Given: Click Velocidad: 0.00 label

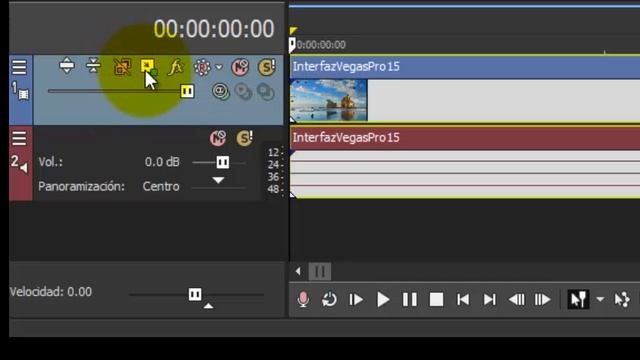Looking at the screenshot, I should tap(51, 292).
